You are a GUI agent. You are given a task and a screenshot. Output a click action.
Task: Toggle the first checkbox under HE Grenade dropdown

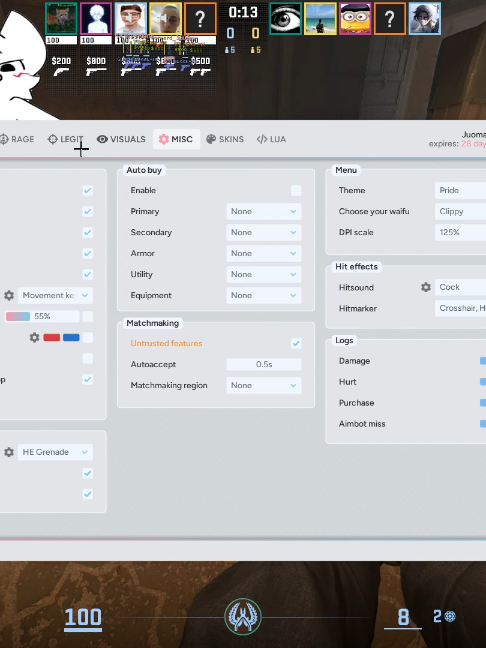88,473
